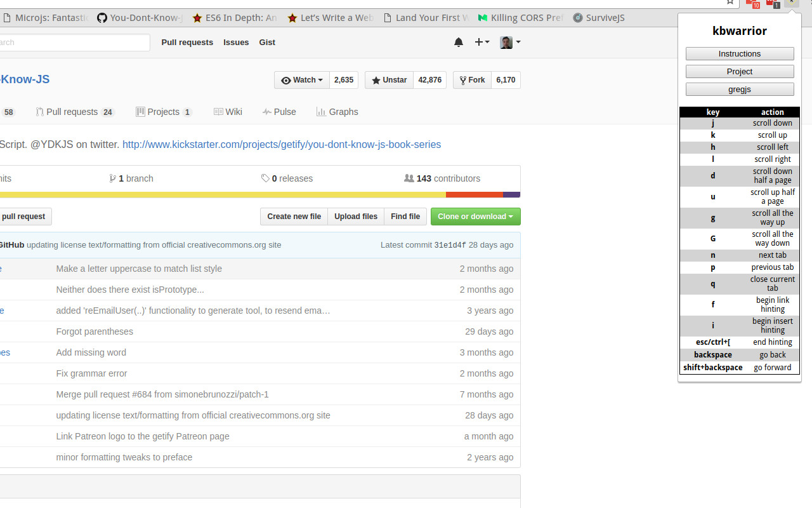812x508 pixels.
Task: Click the yellow JavaScript language bar segment
Action: tap(223, 195)
